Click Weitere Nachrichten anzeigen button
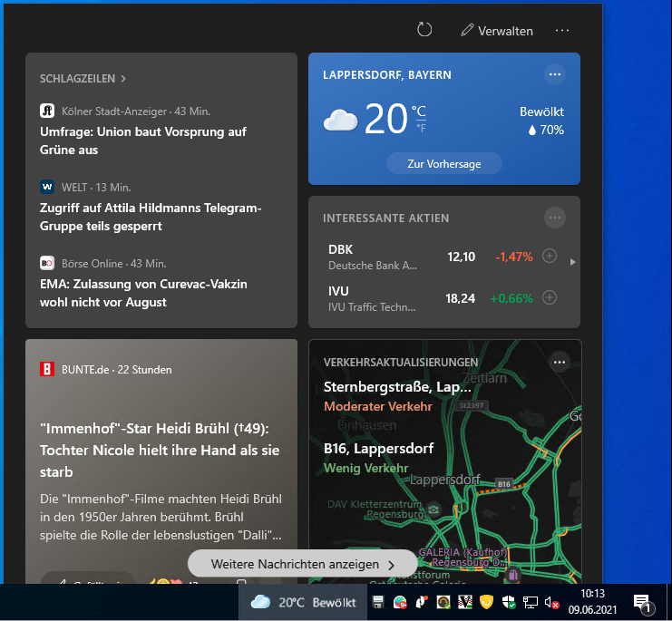This screenshot has height=621, width=672. click(302, 564)
